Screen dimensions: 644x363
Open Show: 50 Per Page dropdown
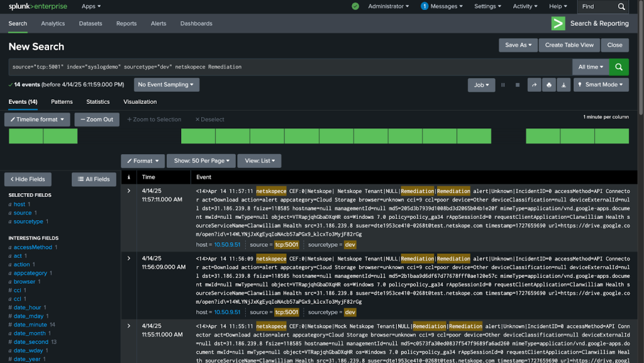click(201, 161)
